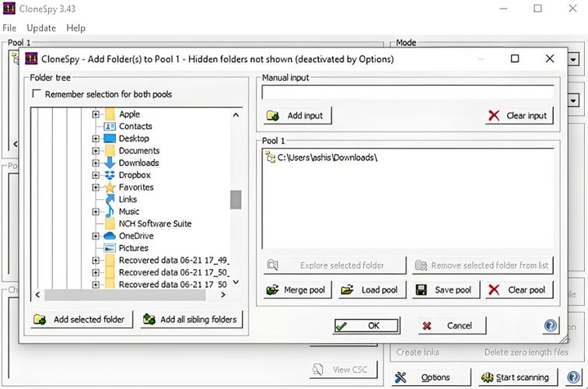Click the Clear pool button
This screenshot has width=588, height=389.
519,289
